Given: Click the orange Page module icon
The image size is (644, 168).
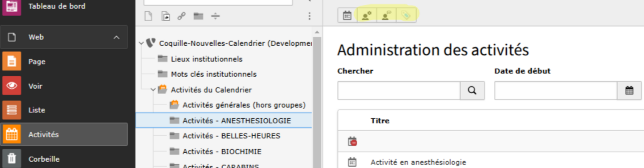Looking at the screenshot, I should pyautogui.click(x=12, y=61).
